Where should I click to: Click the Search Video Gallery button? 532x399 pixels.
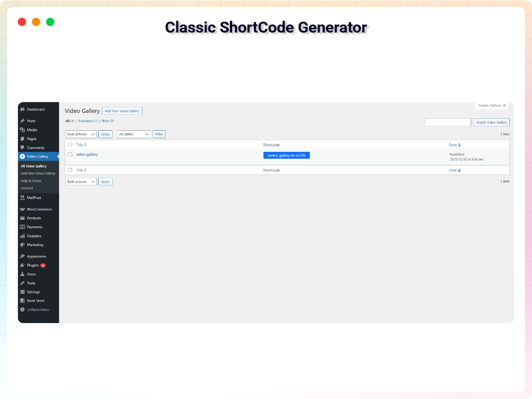click(491, 122)
